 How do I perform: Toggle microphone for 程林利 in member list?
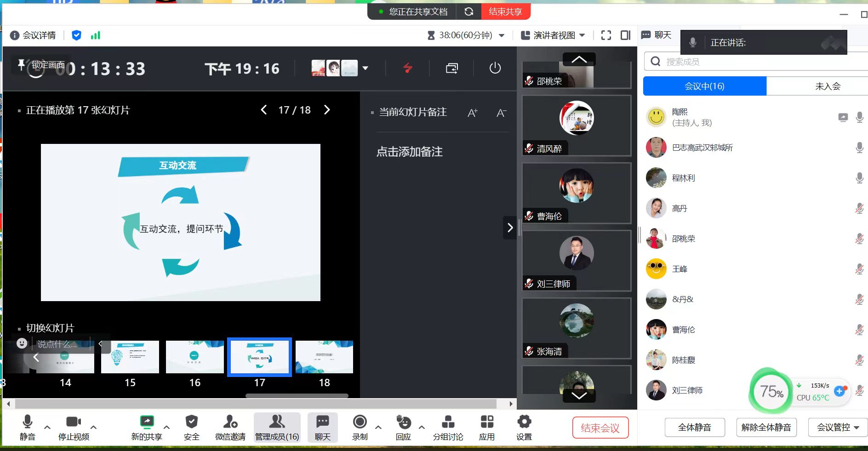(859, 178)
